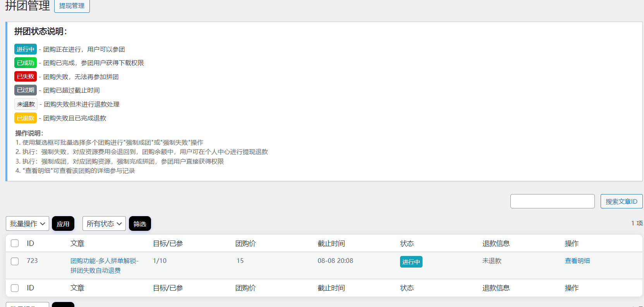644x307 pixels.
Task: Click the 拼团管理 page title
Action: [27, 5]
